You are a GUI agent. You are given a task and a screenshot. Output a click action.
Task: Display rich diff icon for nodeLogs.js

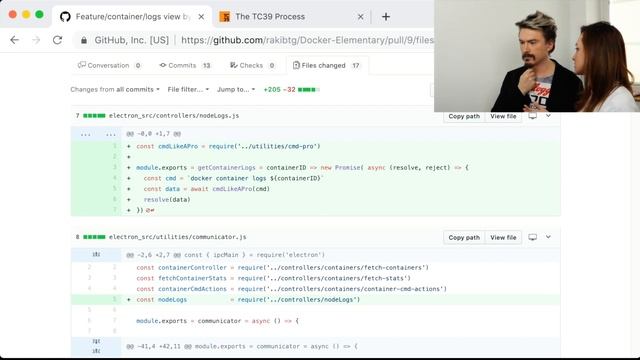(533, 116)
